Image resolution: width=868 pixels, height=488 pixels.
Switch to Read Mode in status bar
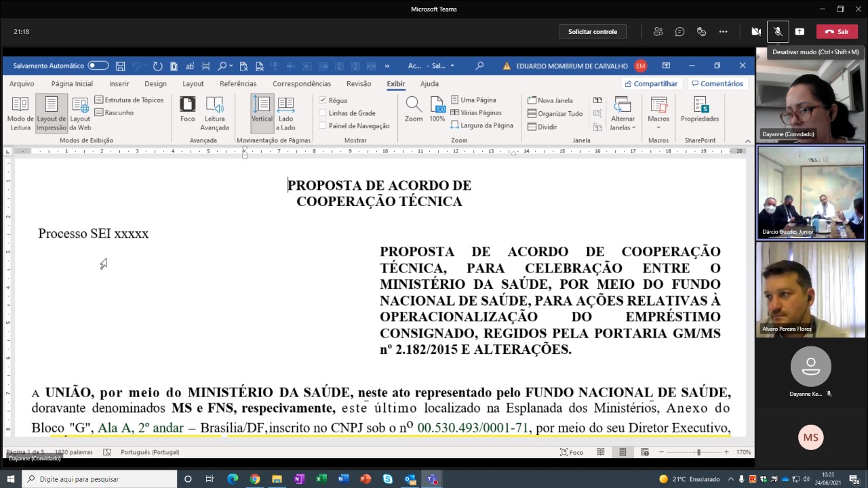601,452
